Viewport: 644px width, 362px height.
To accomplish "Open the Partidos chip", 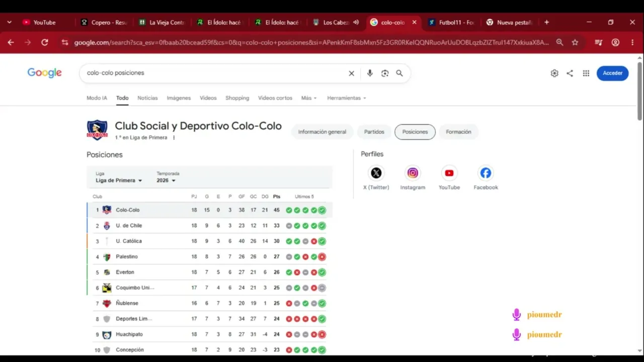I will 374,132.
